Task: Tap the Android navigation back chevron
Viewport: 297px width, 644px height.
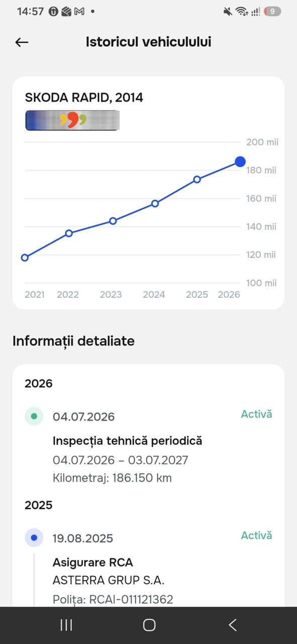Action: 232,625
